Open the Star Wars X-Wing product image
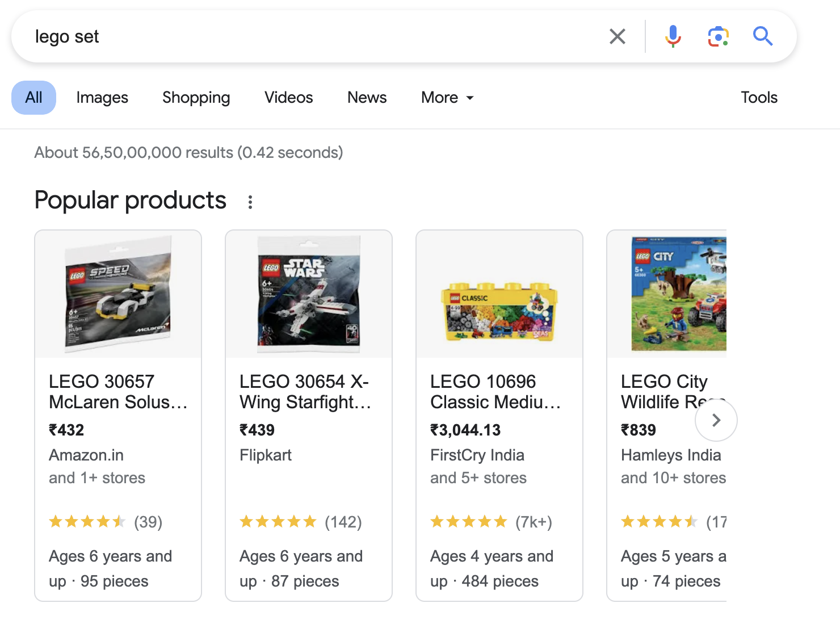Viewport: 840px width, 628px height. pos(309,294)
